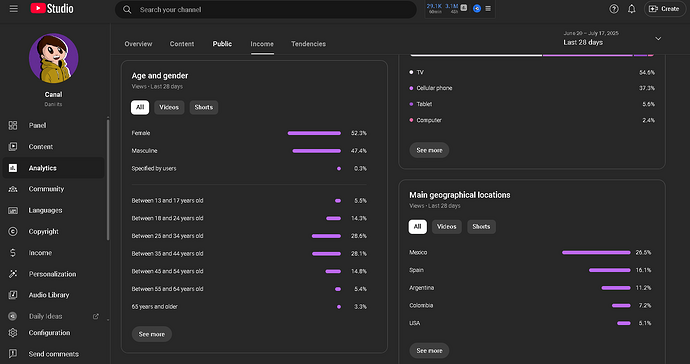Select Shorts filter in Age and gender
This screenshot has height=364, width=690.
204,107
